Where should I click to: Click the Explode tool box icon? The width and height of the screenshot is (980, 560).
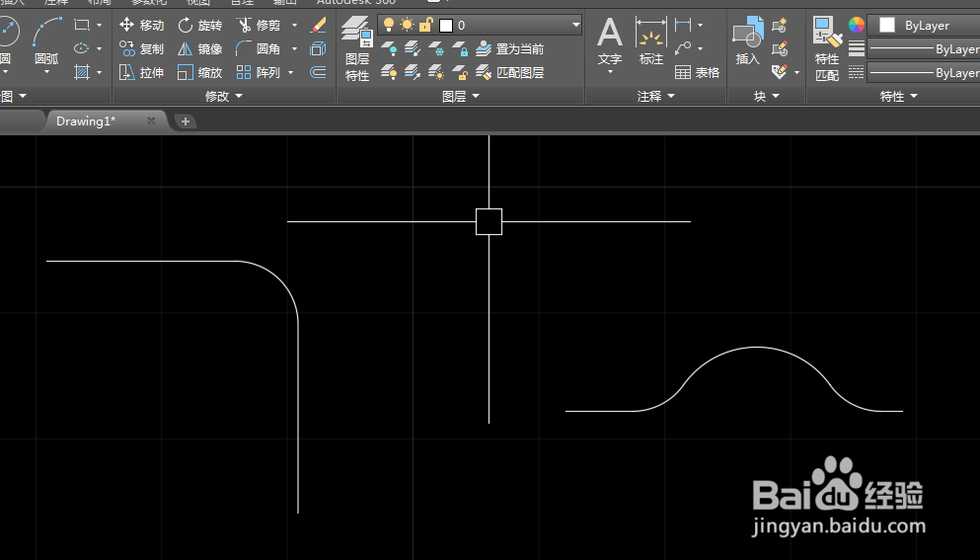click(x=318, y=48)
